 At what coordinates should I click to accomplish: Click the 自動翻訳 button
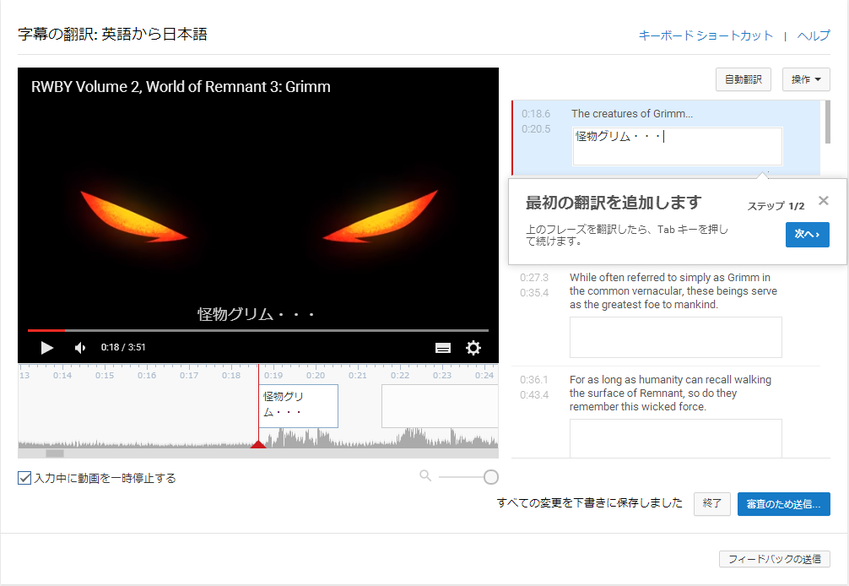(x=743, y=80)
